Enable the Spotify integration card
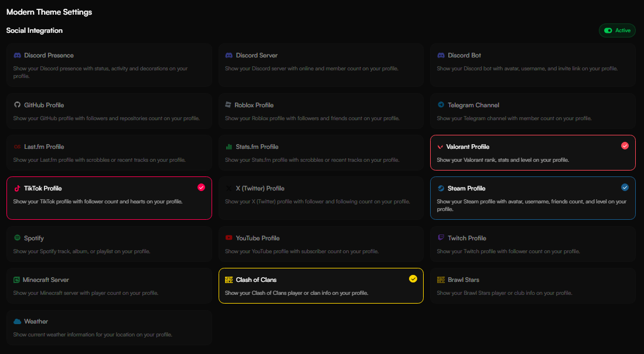 coord(109,244)
